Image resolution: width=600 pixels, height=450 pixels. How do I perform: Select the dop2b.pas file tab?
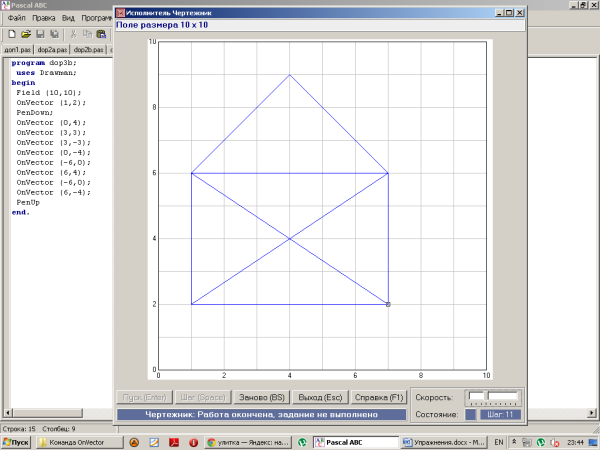(x=90, y=48)
